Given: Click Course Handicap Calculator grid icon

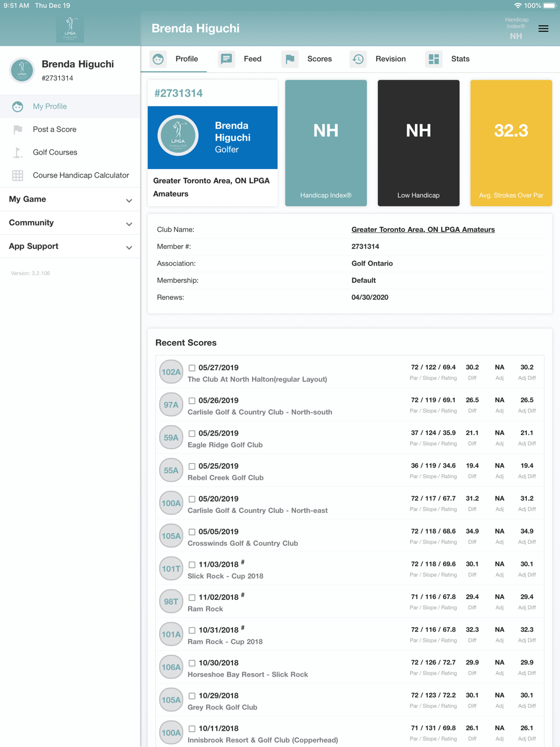Looking at the screenshot, I should [18, 175].
